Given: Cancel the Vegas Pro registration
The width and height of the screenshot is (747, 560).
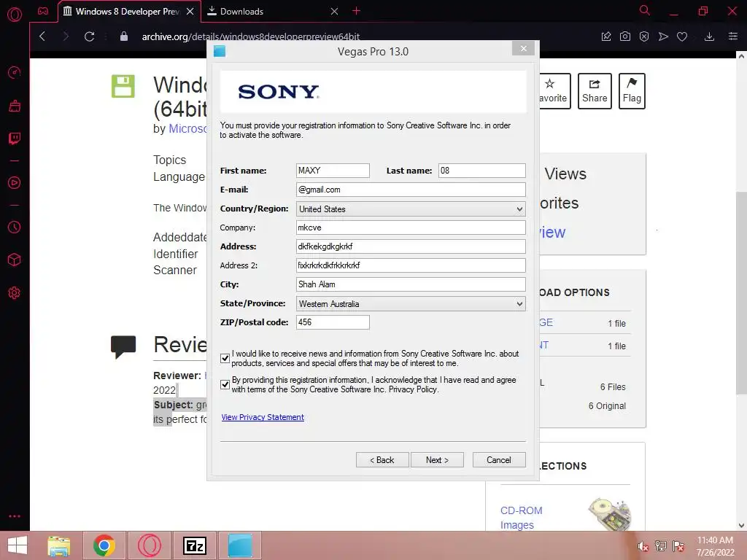Looking at the screenshot, I should click(499, 460).
